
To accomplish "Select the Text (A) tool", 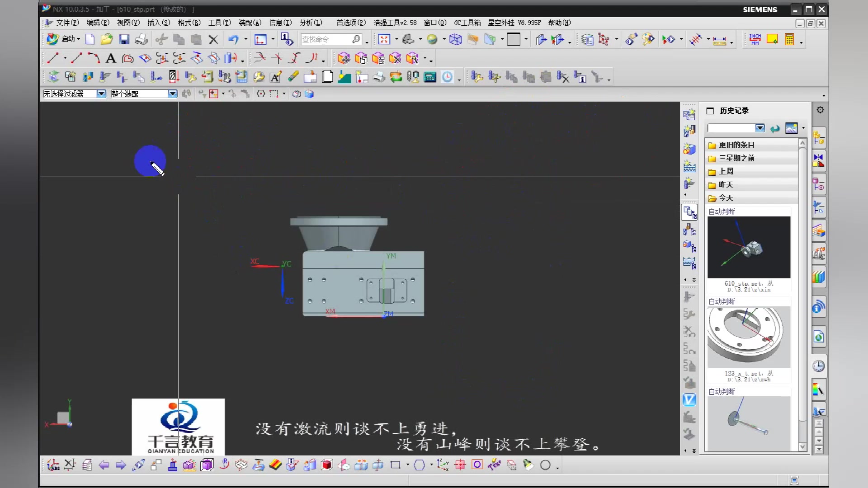I will [x=111, y=58].
